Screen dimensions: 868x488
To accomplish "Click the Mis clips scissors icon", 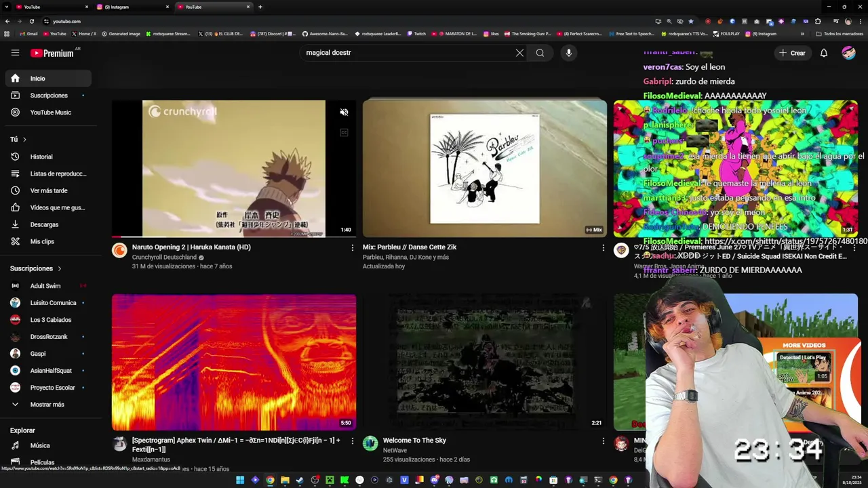I will pyautogui.click(x=15, y=241).
